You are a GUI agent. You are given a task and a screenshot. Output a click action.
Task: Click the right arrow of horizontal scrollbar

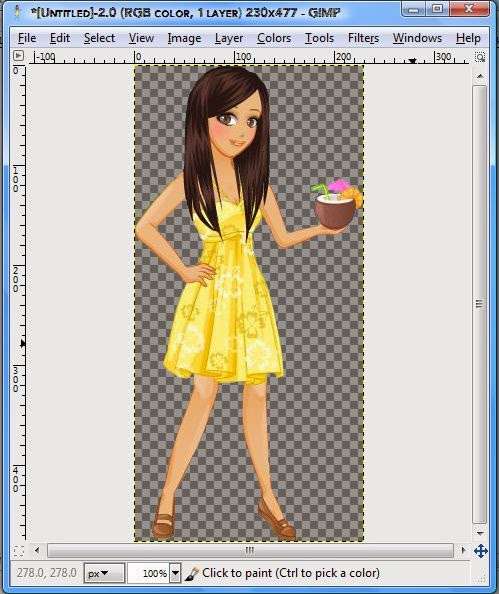tap(463, 550)
